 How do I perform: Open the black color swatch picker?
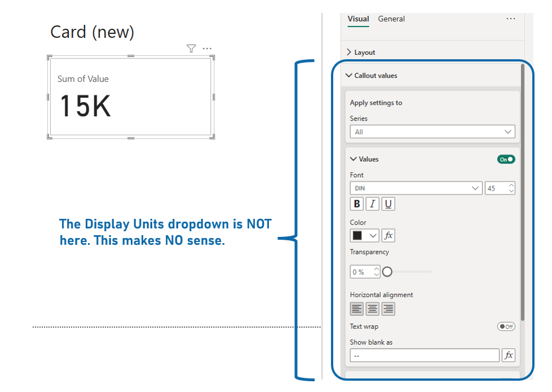pos(364,236)
